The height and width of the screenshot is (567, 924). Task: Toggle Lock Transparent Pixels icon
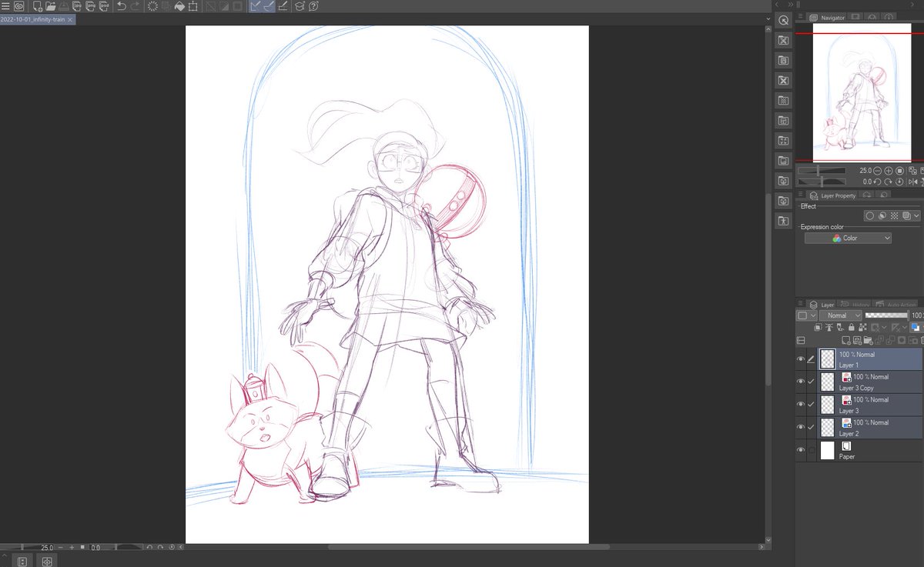tap(862, 327)
